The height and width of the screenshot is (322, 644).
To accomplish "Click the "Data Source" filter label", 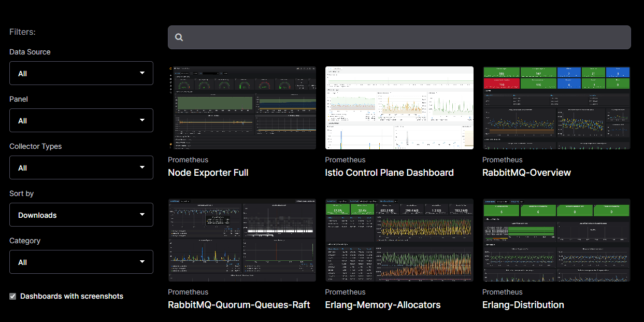I will coord(30,52).
